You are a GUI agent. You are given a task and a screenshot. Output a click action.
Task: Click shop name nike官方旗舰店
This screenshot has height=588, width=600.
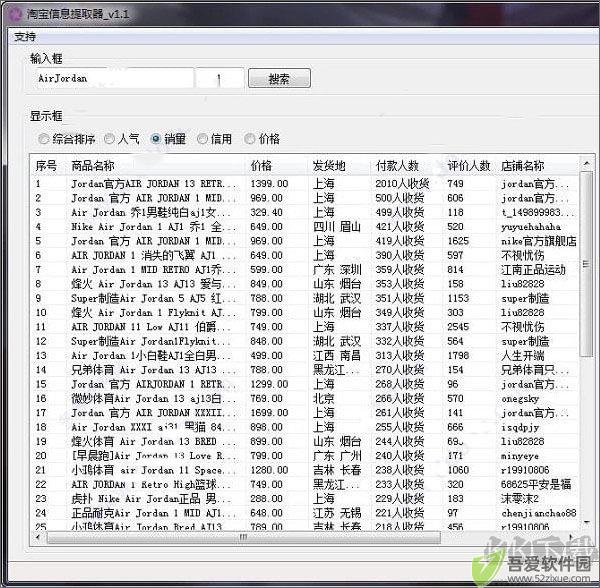539,241
